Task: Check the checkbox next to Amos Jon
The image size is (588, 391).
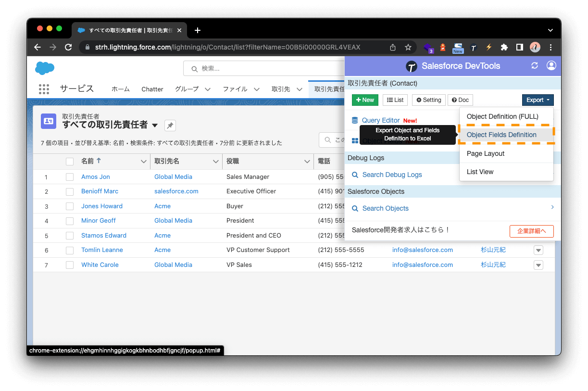Action: [70, 177]
